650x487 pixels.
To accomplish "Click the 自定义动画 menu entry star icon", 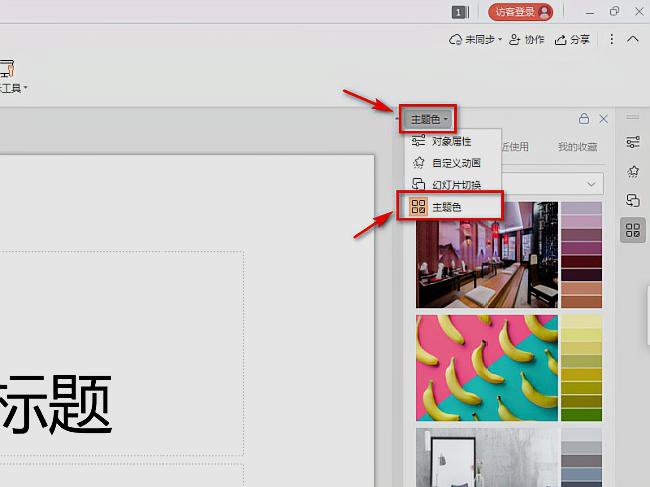I will (419, 162).
